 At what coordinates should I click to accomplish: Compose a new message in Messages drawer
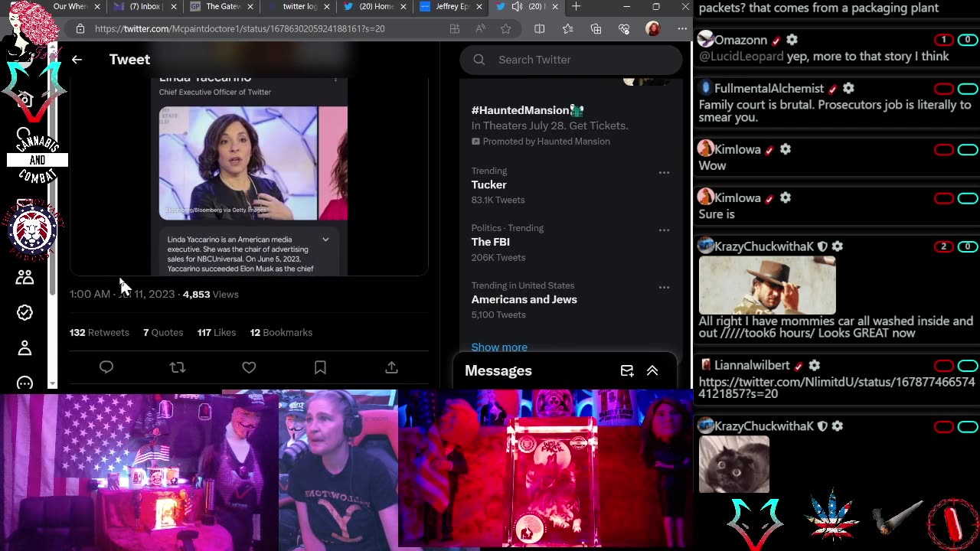point(627,370)
